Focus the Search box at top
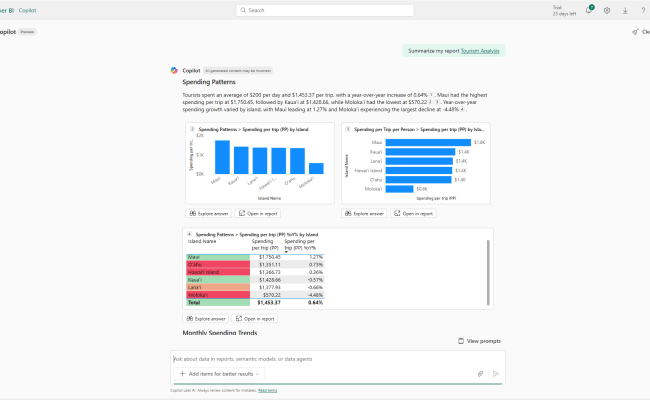The height and width of the screenshot is (400, 650). coord(325,10)
